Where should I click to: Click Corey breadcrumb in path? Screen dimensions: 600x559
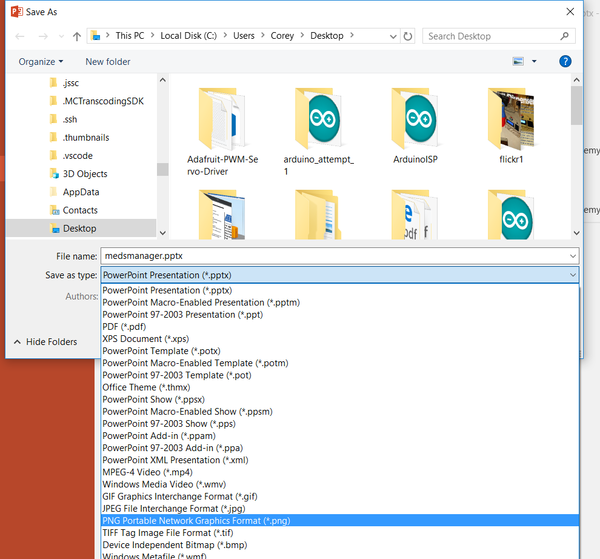[x=282, y=36]
